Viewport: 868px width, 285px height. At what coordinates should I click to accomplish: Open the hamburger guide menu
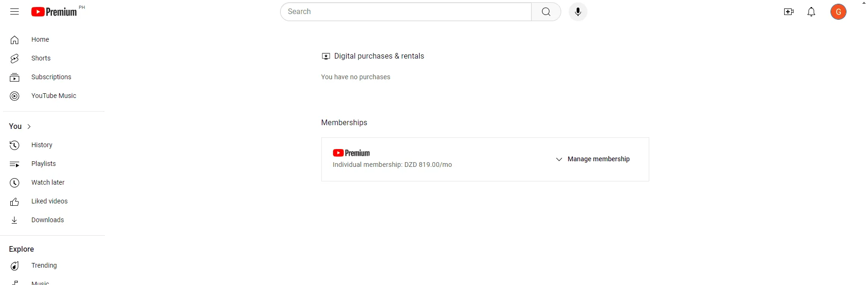point(15,12)
